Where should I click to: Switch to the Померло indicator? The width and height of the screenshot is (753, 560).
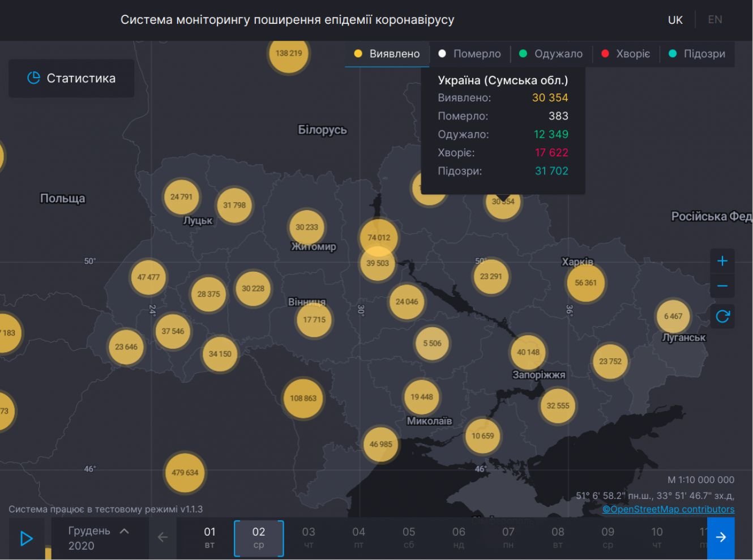tap(470, 54)
